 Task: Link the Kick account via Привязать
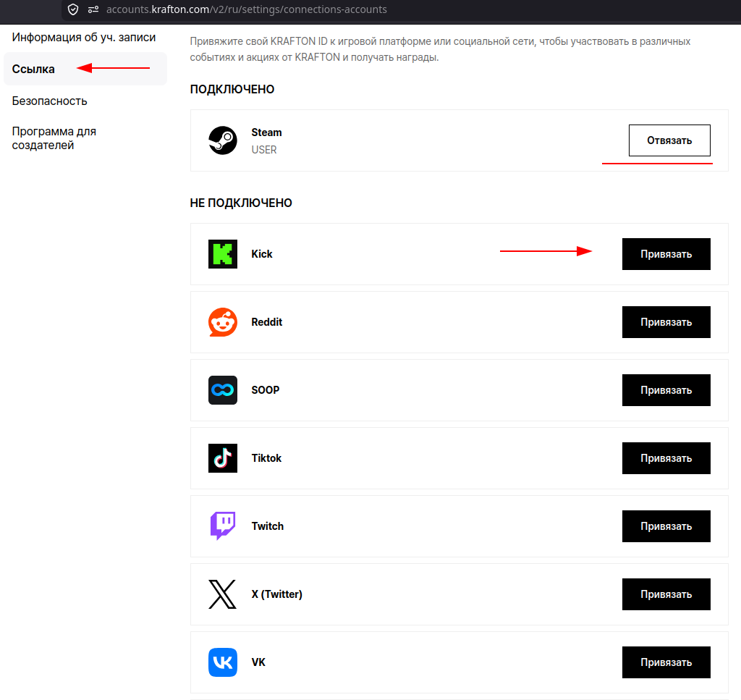point(666,254)
